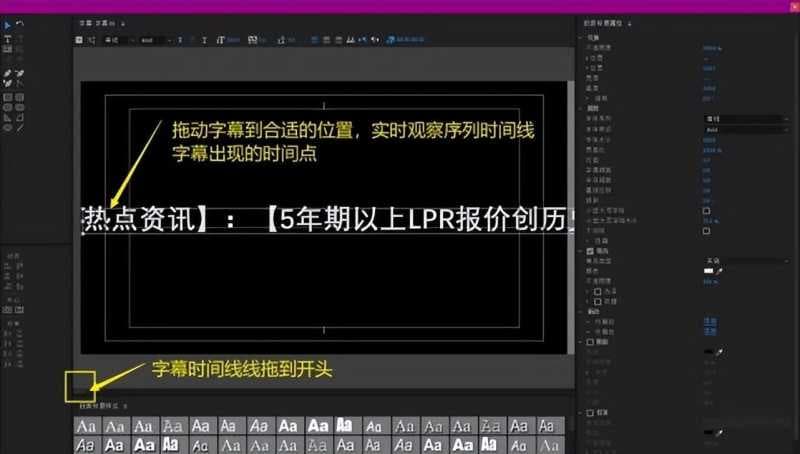
Task: Click the Opacity value in Transform
Action: point(712,48)
